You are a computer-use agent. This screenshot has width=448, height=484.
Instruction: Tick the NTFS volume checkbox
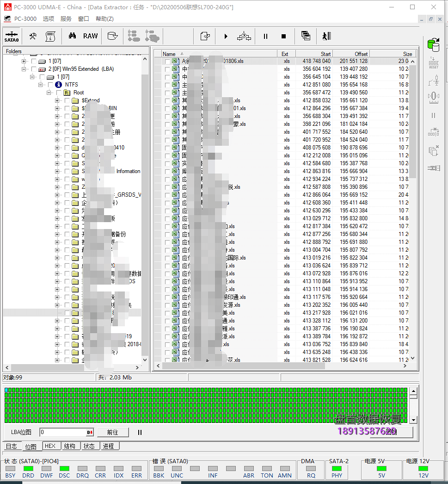(50, 85)
